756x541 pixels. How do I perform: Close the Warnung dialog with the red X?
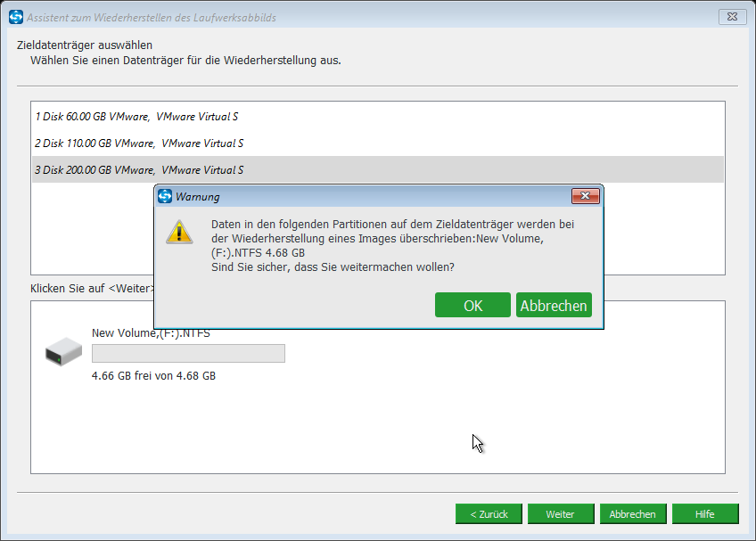click(584, 196)
